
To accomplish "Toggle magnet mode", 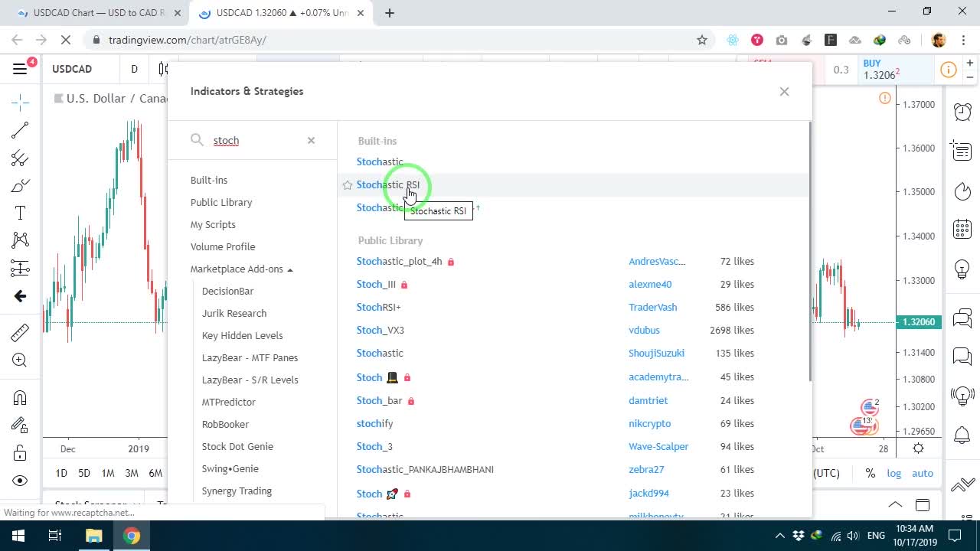I will pyautogui.click(x=20, y=397).
